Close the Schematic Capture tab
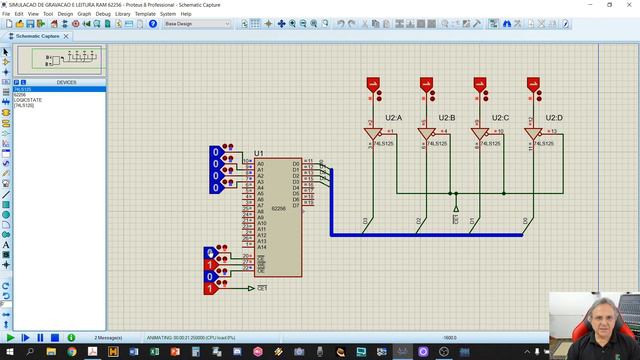The width and height of the screenshot is (640, 360). tap(66, 36)
